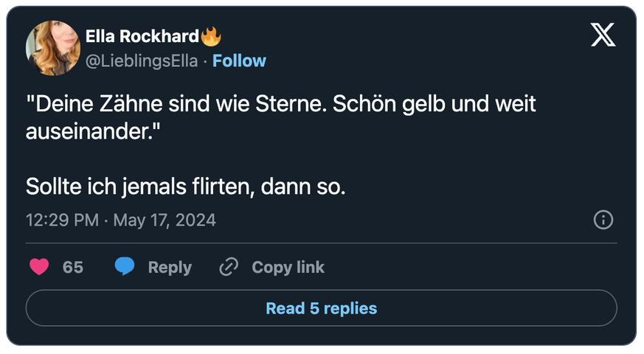Open Read 5 replies button
The width and height of the screenshot is (644, 354).
pos(321,308)
